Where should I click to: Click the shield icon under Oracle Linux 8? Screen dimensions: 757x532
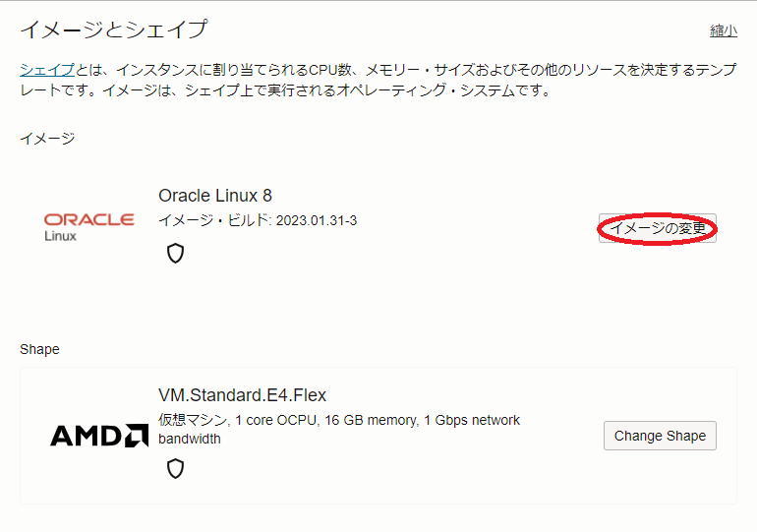pyautogui.click(x=175, y=254)
